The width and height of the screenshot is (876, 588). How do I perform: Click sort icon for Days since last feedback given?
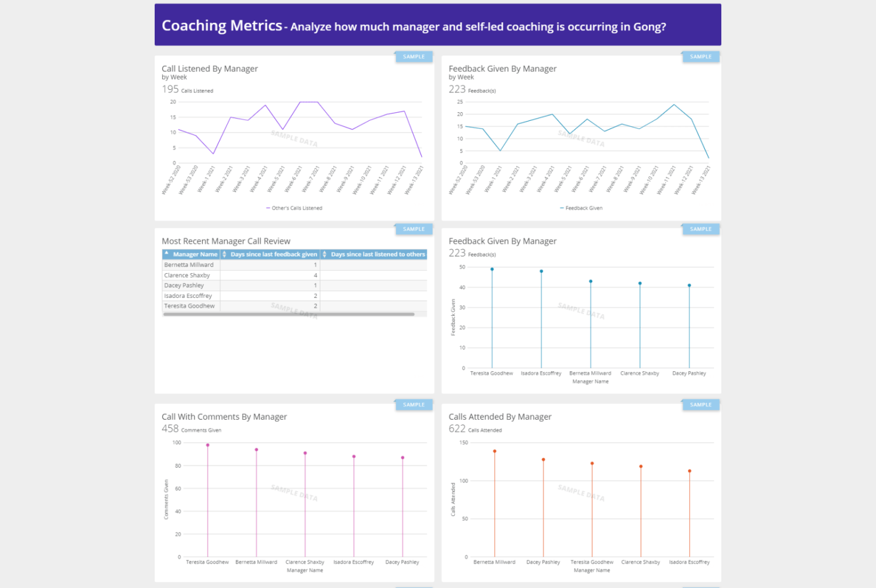pyautogui.click(x=224, y=255)
